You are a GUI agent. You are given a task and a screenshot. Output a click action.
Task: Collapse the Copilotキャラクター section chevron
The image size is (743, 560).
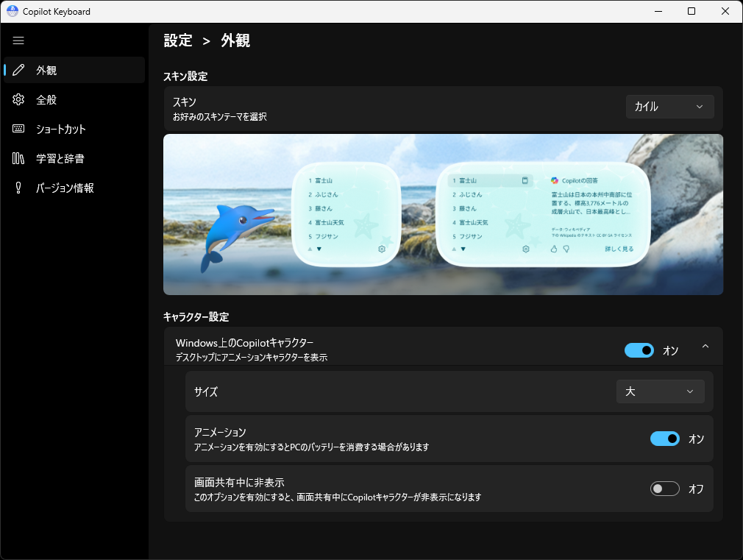coord(705,347)
